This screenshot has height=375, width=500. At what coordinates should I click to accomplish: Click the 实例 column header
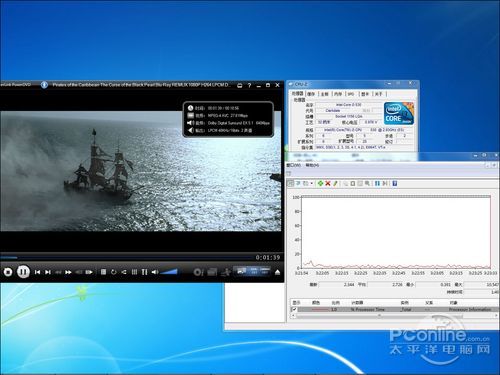click(404, 303)
